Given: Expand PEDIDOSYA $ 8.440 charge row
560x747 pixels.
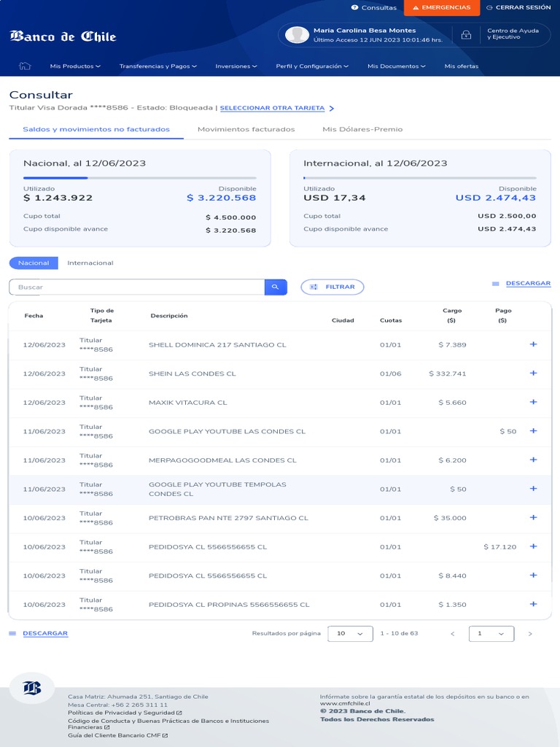Looking at the screenshot, I should pyautogui.click(x=533, y=575).
